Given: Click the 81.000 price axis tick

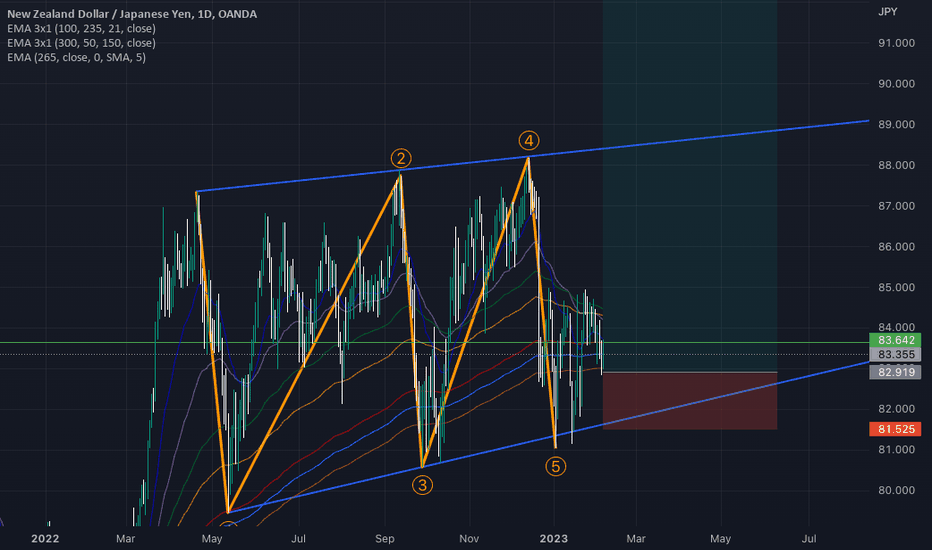Looking at the screenshot, I should pyautogui.click(x=896, y=450).
